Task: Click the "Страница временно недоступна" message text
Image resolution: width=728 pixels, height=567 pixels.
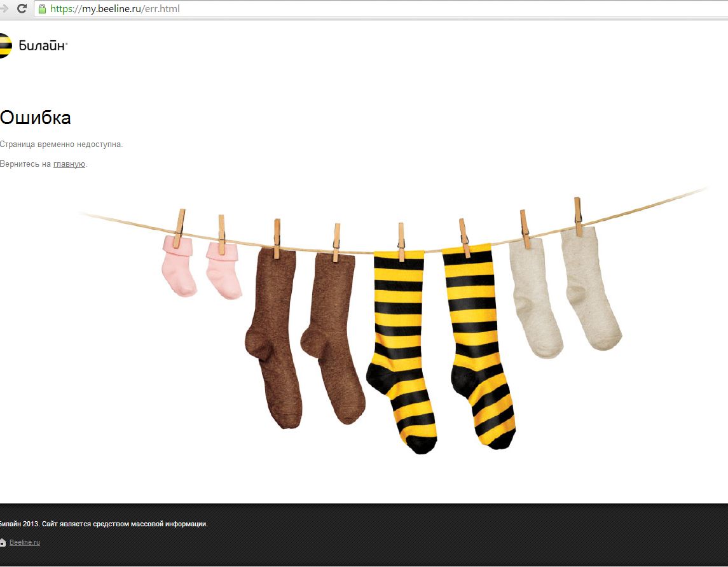Action: (61, 144)
